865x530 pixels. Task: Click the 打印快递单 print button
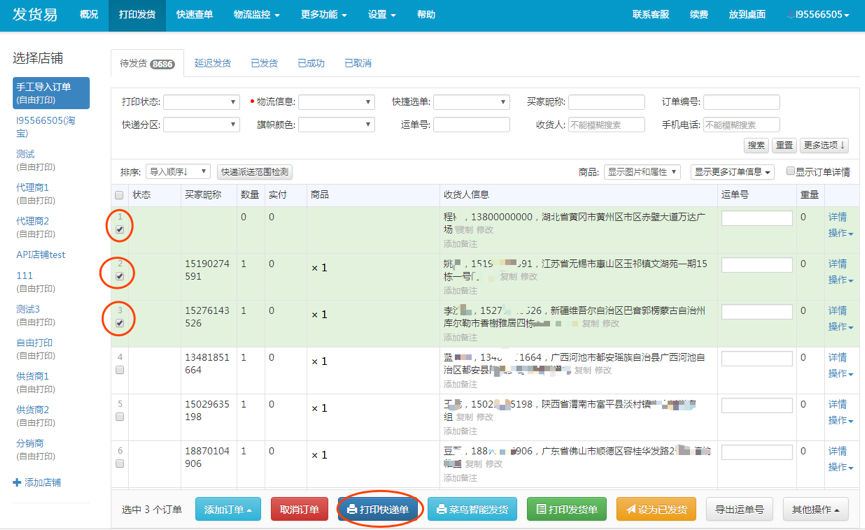[x=379, y=509]
